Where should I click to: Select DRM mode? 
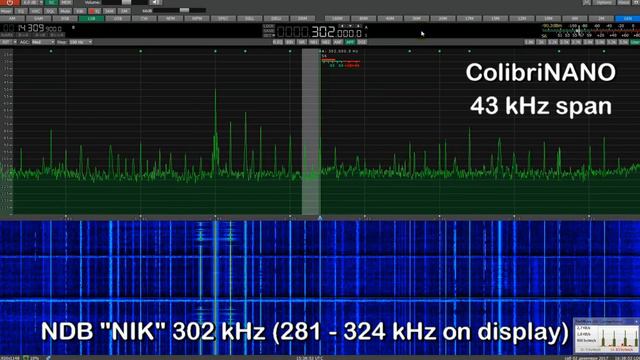(302, 18)
